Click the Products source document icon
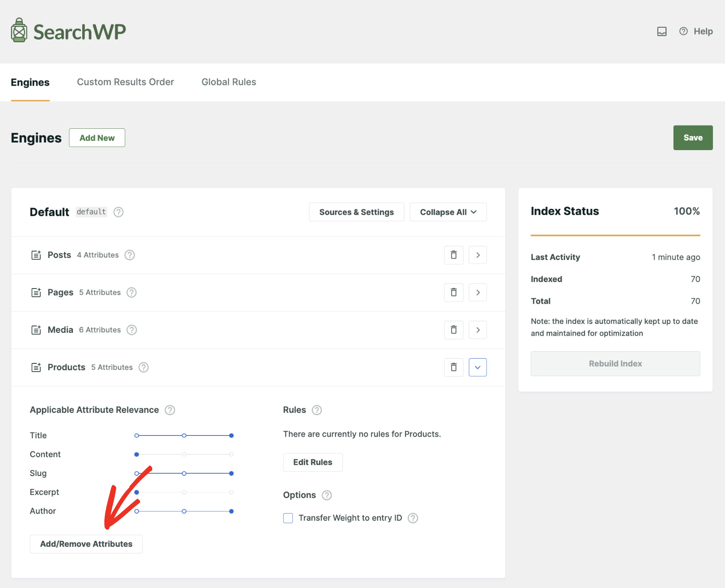Screen dimensions: 725x588 click(36, 367)
